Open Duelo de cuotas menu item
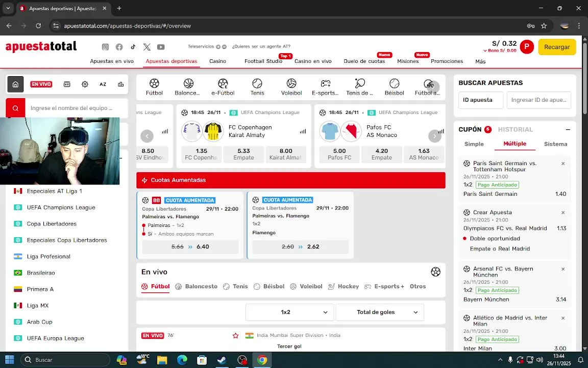The height and width of the screenshot is (368, 588). (364, 61)
